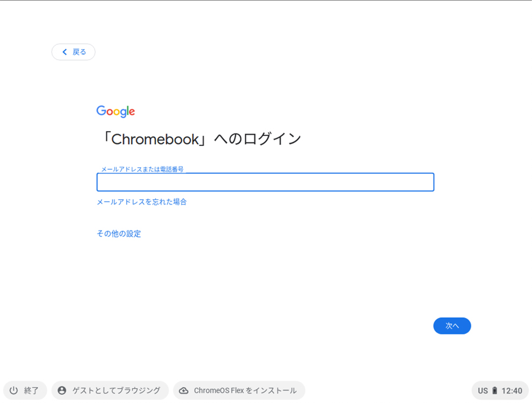
Task: Open the US input method indicator
Action: (x=483, y=391)
